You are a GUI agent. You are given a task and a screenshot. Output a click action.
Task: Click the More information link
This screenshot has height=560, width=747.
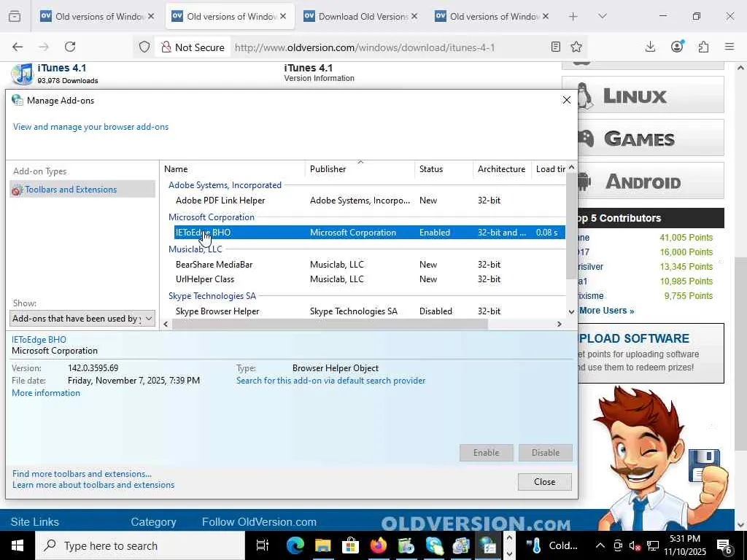click(46, 393)
